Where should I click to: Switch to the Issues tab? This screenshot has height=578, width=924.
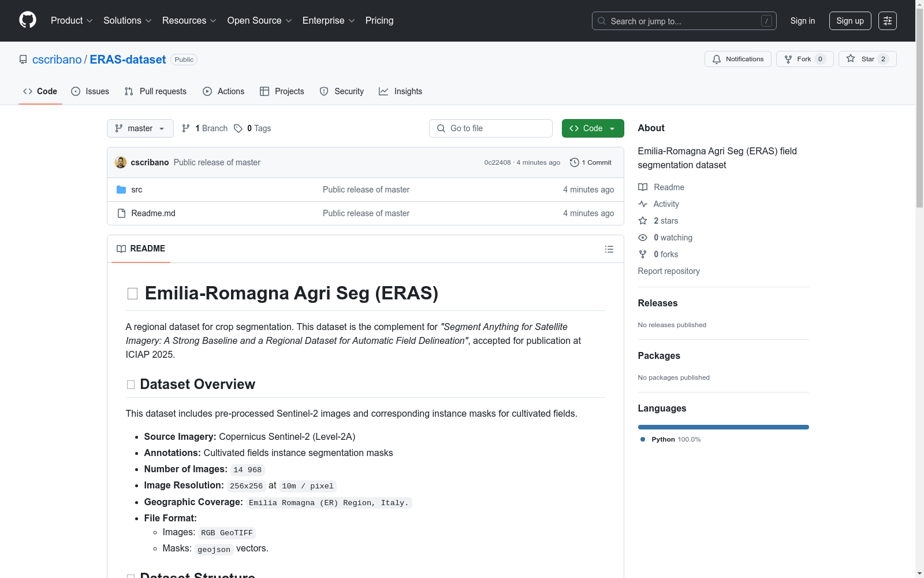coord(90,91)
